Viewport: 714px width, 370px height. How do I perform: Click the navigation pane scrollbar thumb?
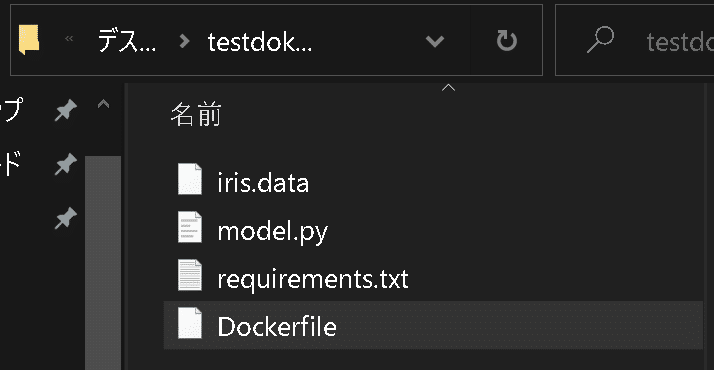(103, 263)
